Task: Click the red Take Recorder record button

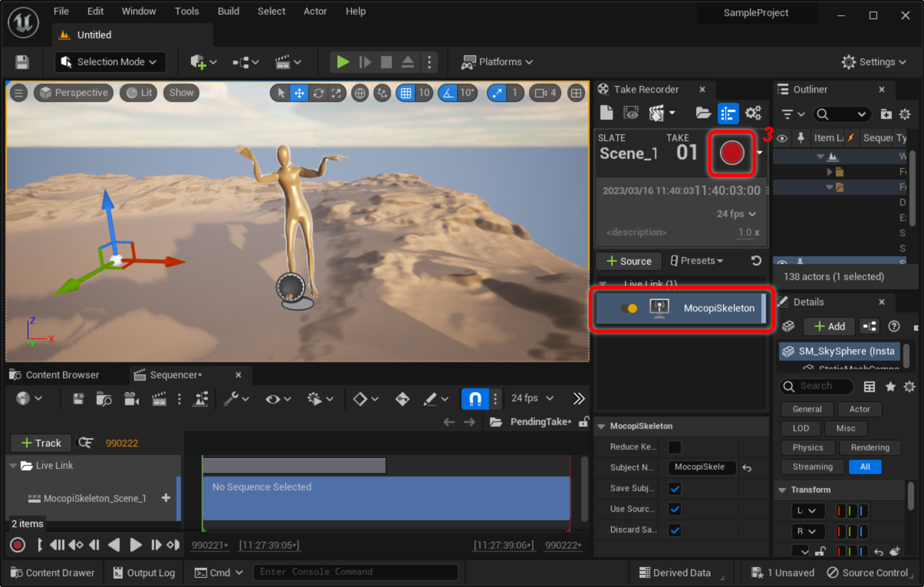Action: click(x=731, y=153)
